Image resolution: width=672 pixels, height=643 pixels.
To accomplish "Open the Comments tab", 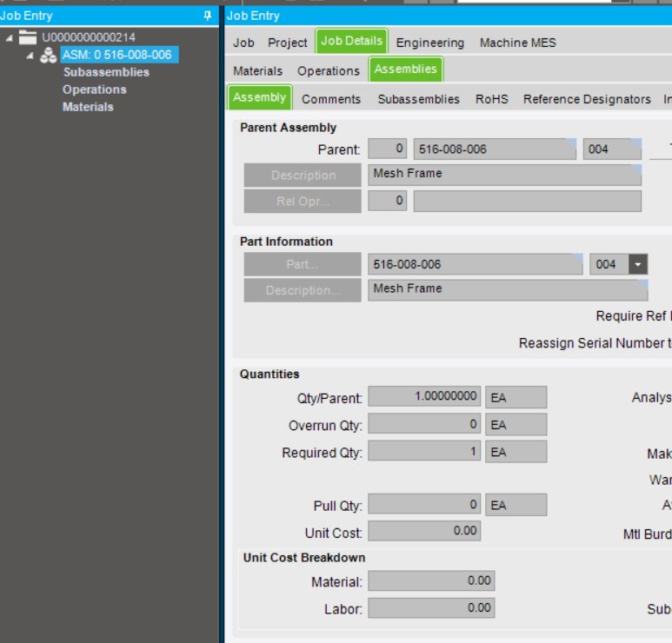I will pos(331,99).
